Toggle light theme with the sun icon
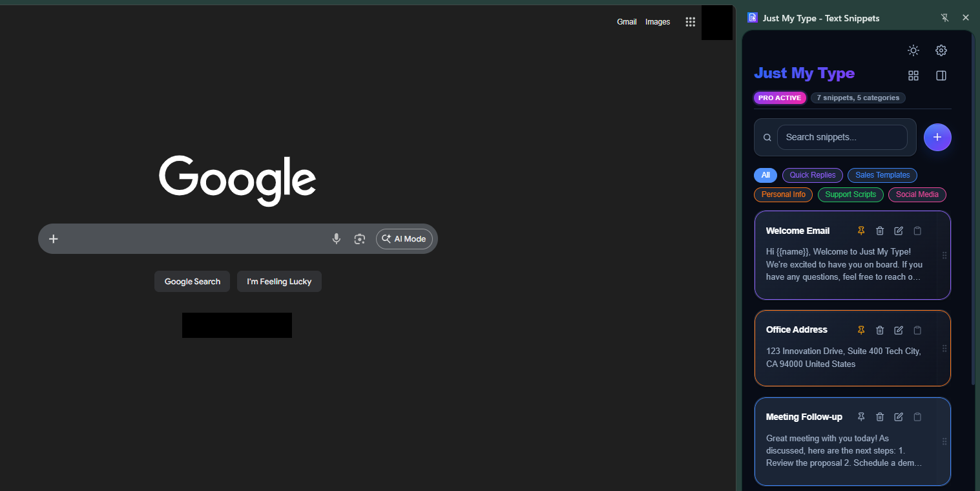The width and height of the screenshot is (980, 491). click(913, 50)
